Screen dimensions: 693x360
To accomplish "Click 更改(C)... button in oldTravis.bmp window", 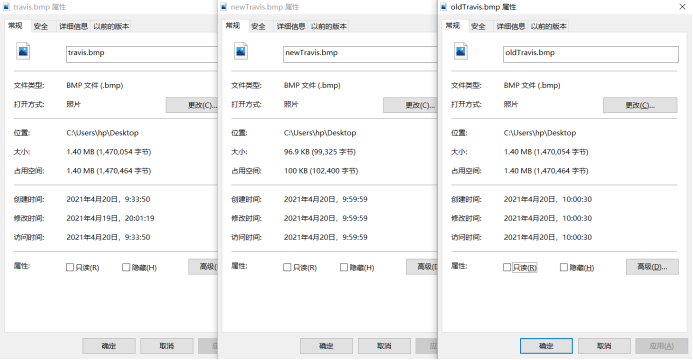I will [640, 105].
